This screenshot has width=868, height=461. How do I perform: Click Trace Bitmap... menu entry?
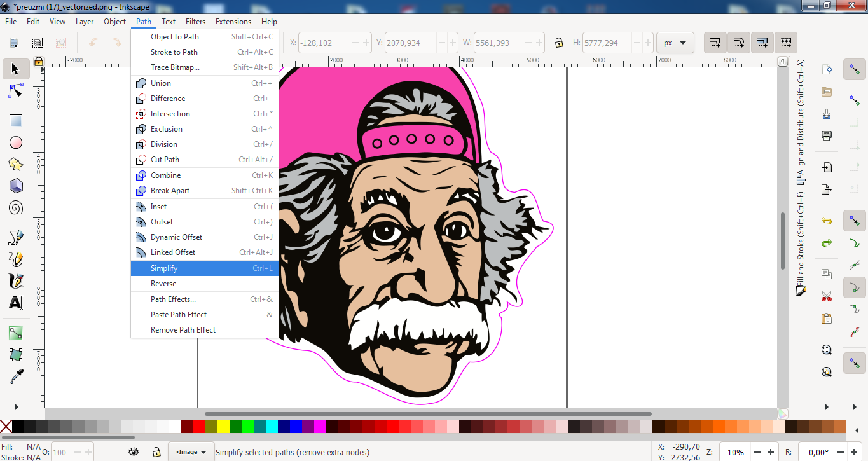(175, 67)
